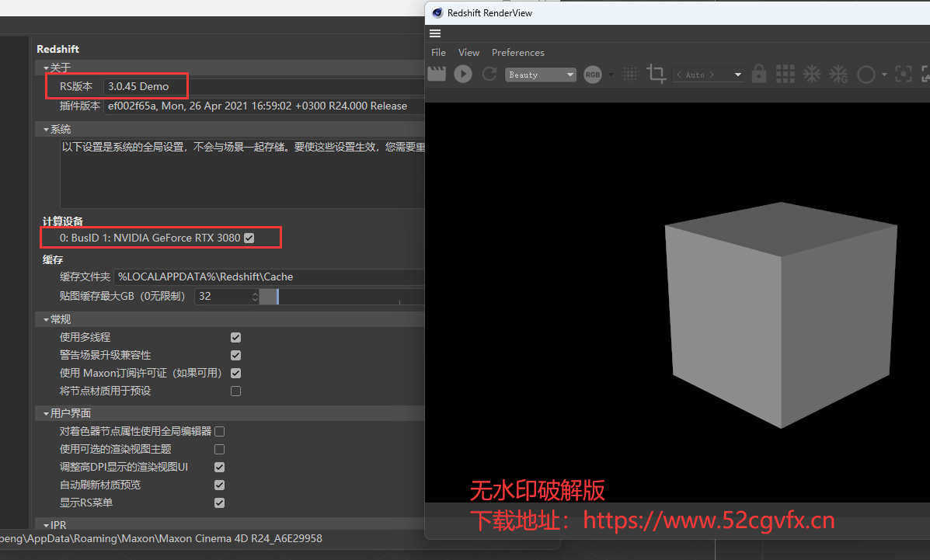Click the 贴图缓存最大GB value field
The width and height of the screenshot is (930, 560).
click(x=223, y=296)
